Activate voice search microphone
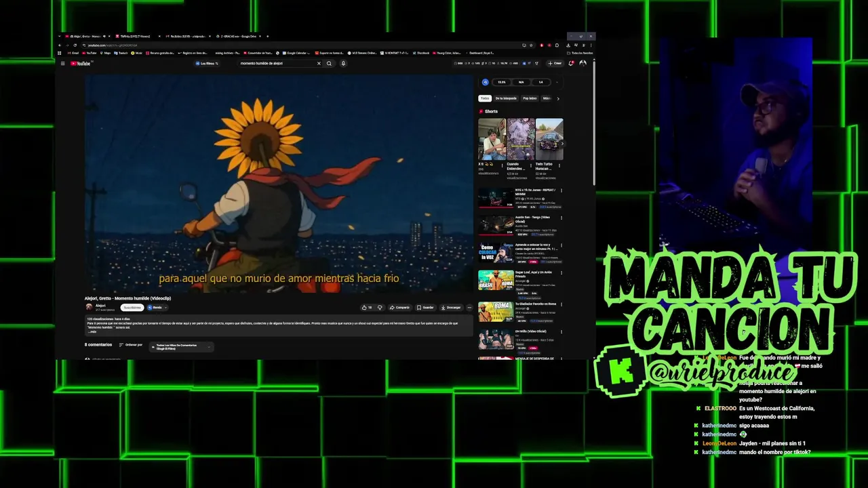This screenshot has height=488, width=868. 343,64
